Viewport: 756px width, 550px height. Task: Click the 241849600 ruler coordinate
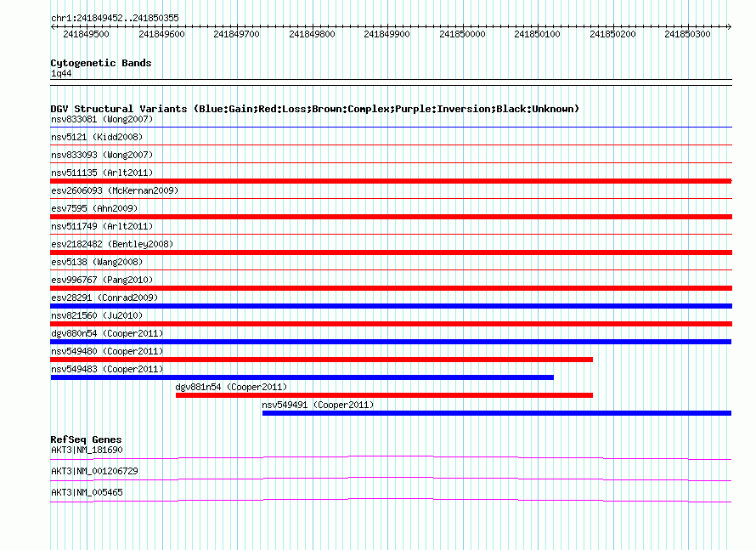[161, 34]
